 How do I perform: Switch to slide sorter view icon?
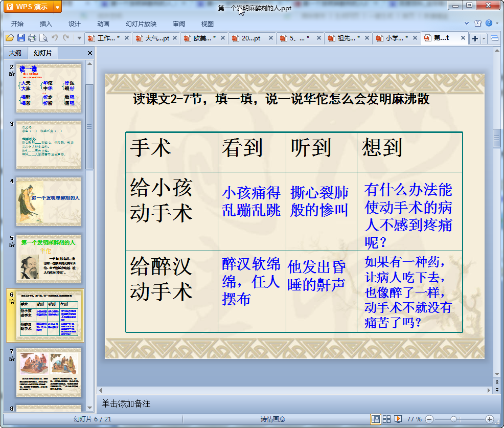386,419
